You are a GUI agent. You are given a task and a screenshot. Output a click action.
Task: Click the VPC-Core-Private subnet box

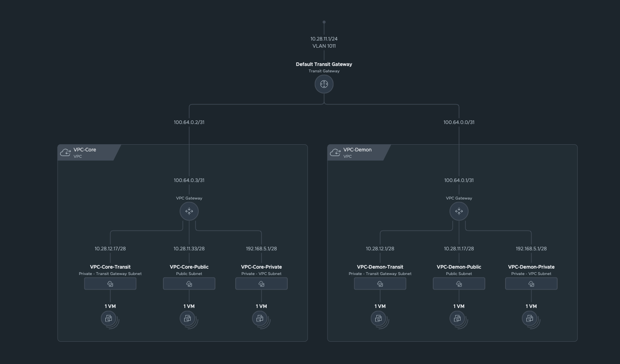262,284
